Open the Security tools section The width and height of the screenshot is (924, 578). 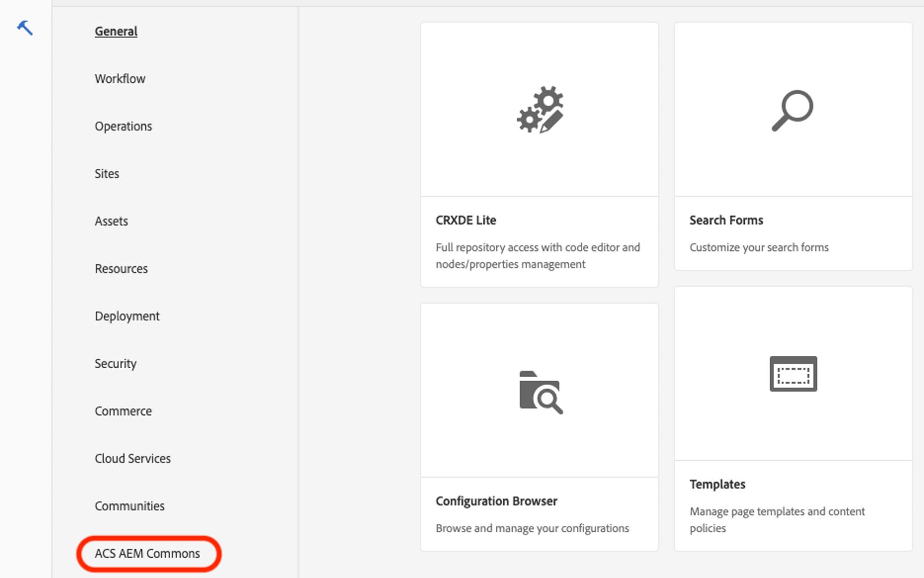(115, 364)
